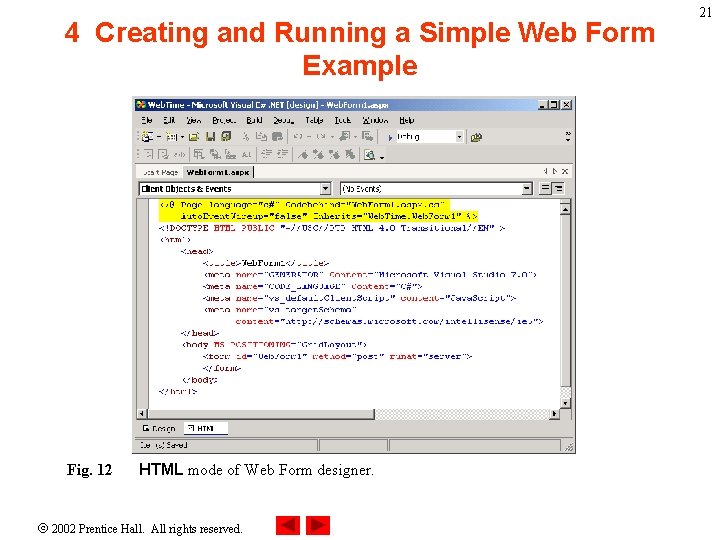Screen dimensions: 720x540
Task: Open the Debug menu
Action: point(283,120)
